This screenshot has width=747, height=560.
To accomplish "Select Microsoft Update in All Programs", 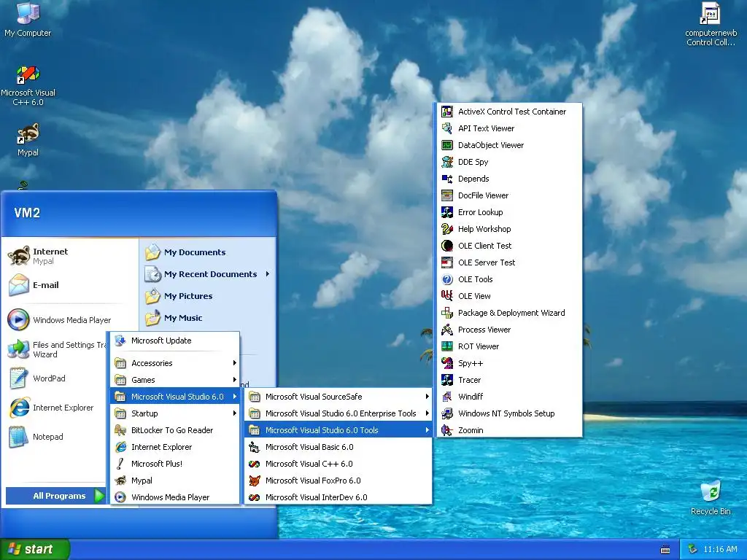I will (x=174, y=341).
